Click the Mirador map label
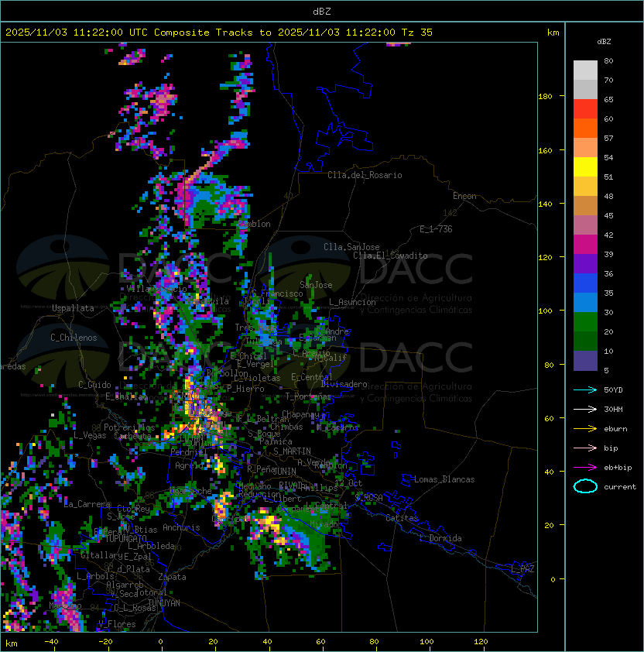644x652 pixels. click(327, 524)
